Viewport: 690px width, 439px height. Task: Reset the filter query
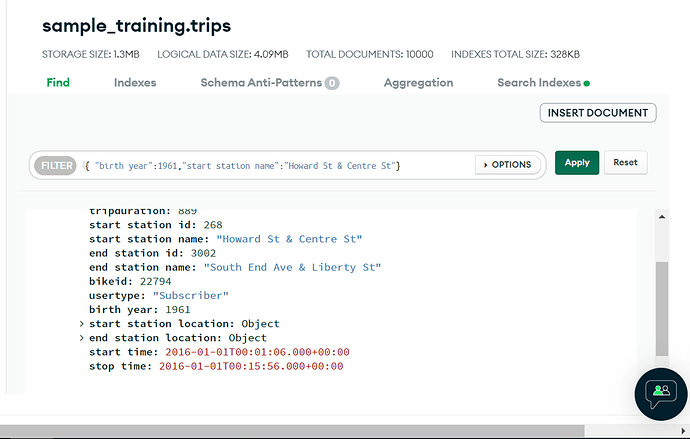[x=625, y=162]
